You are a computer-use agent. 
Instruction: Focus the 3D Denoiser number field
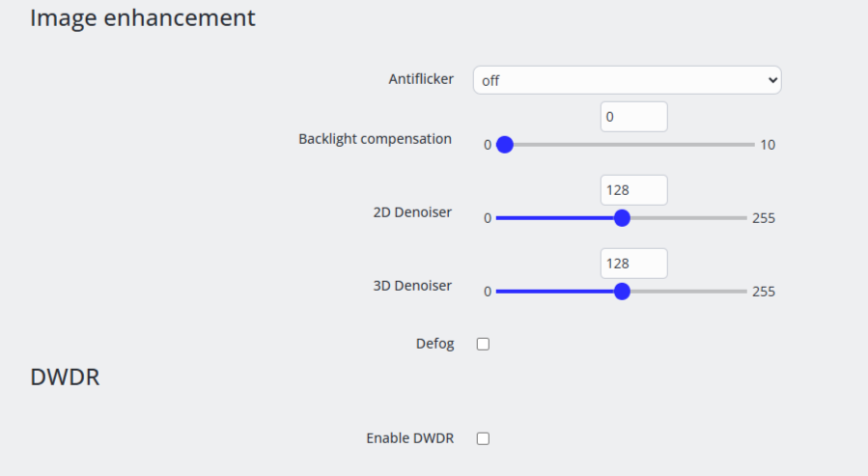click(633, 264)
